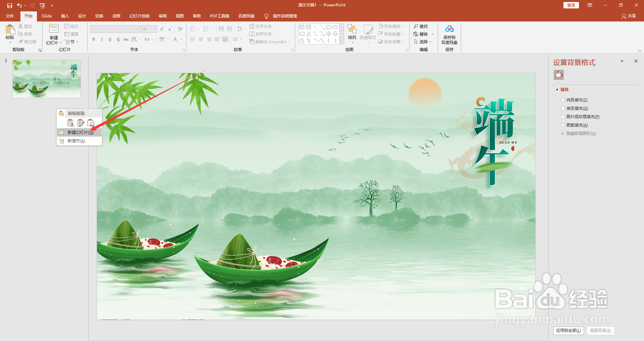Screen dimensions: 644x341
Task: Center text in paragraph group
Action: (201, 39)
